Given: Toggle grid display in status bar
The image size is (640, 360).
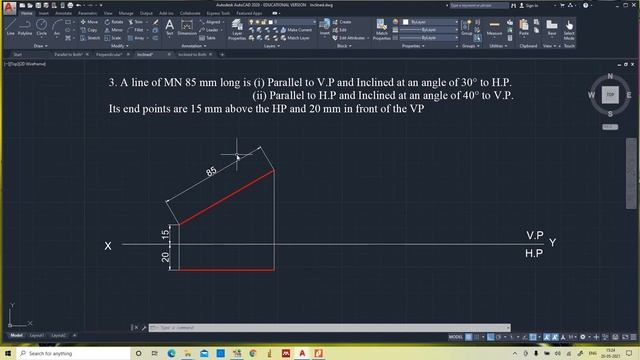Looking at the screenshot, I should pos(469,337).
